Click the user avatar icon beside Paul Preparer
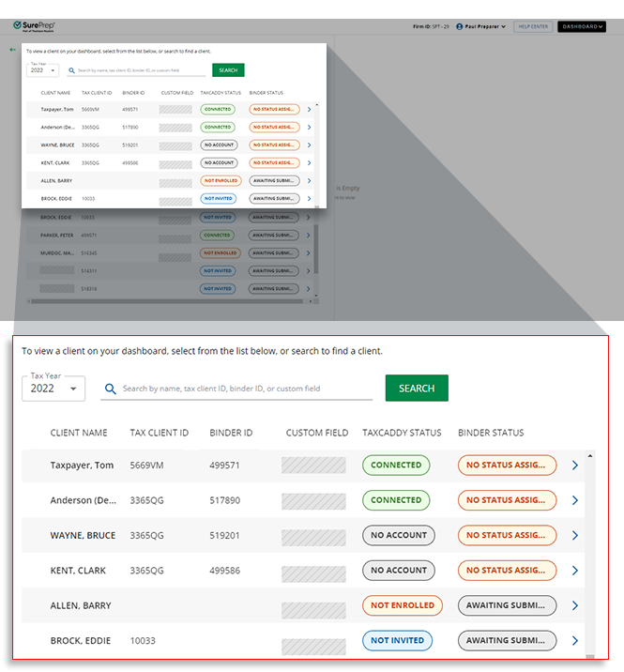The width and height of the screenshot is (624, 672). pyautogui.click(x=460, y=26)
